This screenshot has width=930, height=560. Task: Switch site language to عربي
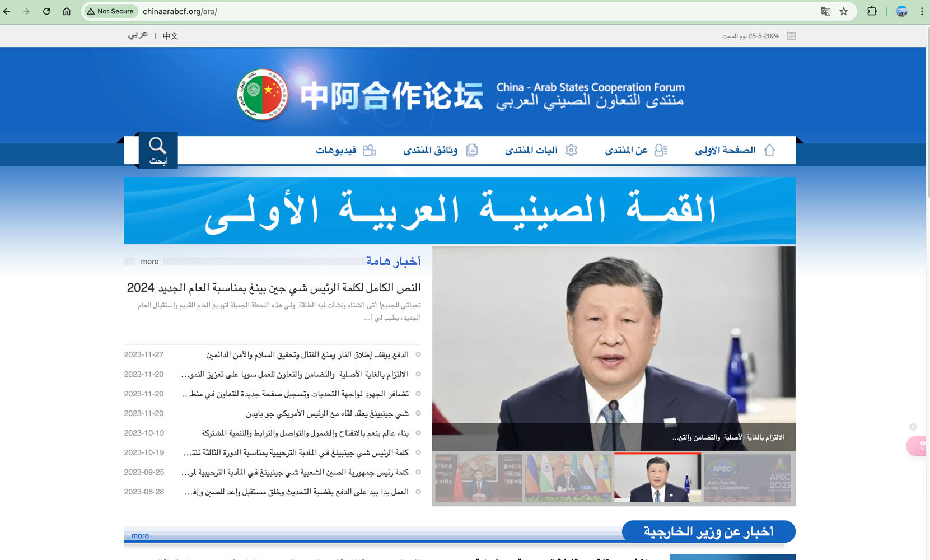pos(138,35)
